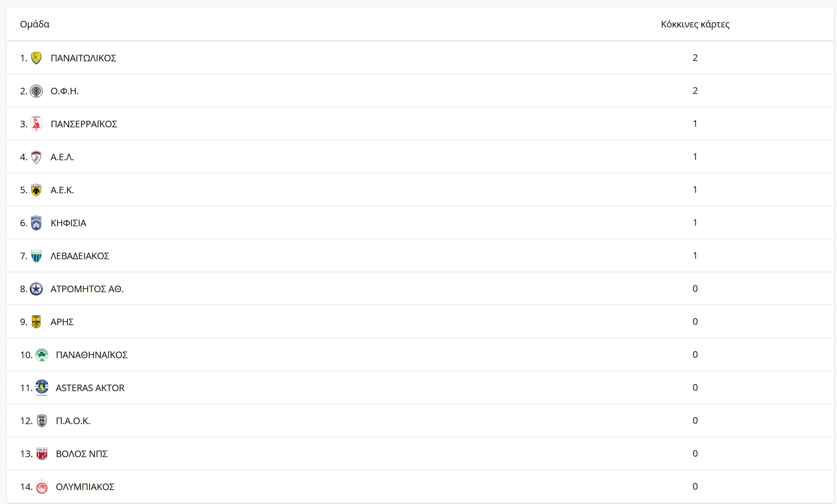Click the O.Φ.H. club logo

[x=36, y=91]
